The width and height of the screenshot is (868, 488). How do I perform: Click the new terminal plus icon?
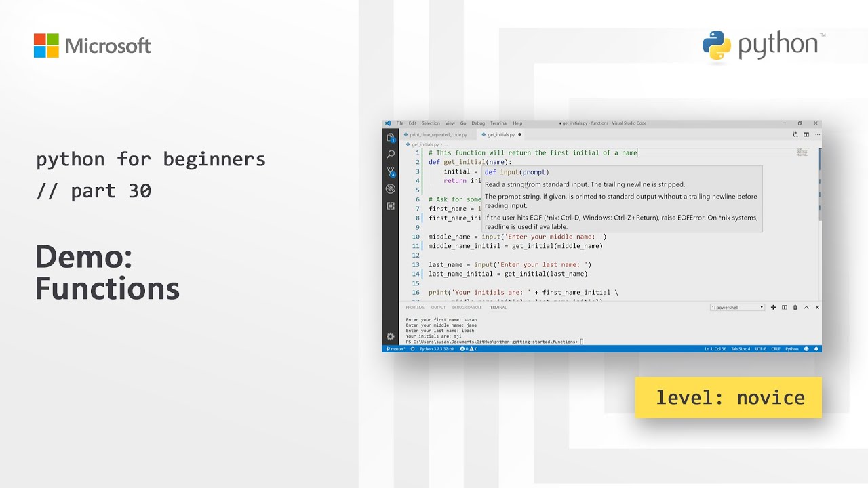[774, 307]
